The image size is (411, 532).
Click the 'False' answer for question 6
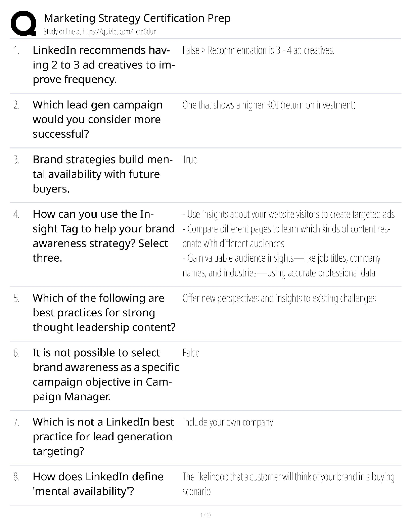tap(191, 353)
